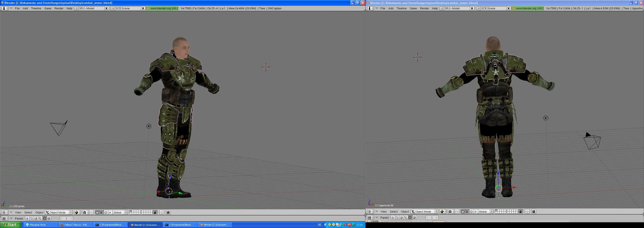Image resolution: width=644 pixels, height=228 pixels.
Task: Open SR:2-Model screen selector in left window
Action: [x=77, y=8]
